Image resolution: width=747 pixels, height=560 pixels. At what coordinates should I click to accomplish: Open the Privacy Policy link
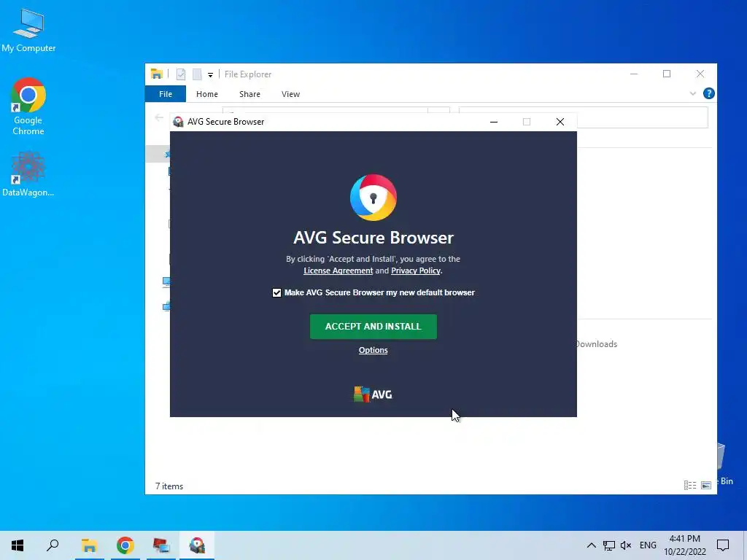(415, 271)
